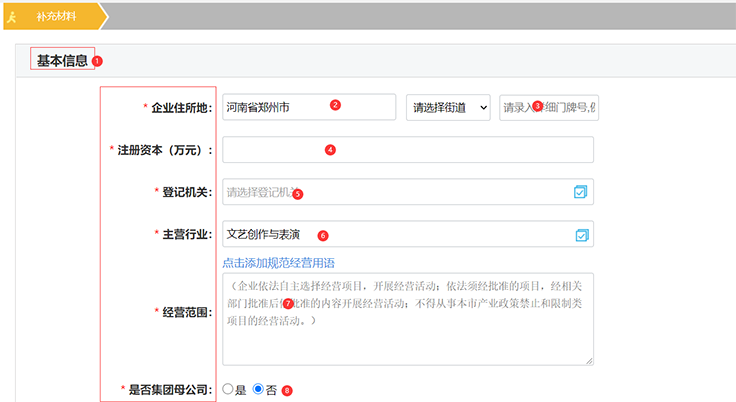Open the 登记机关 picker icon

[x=581, y=192]
